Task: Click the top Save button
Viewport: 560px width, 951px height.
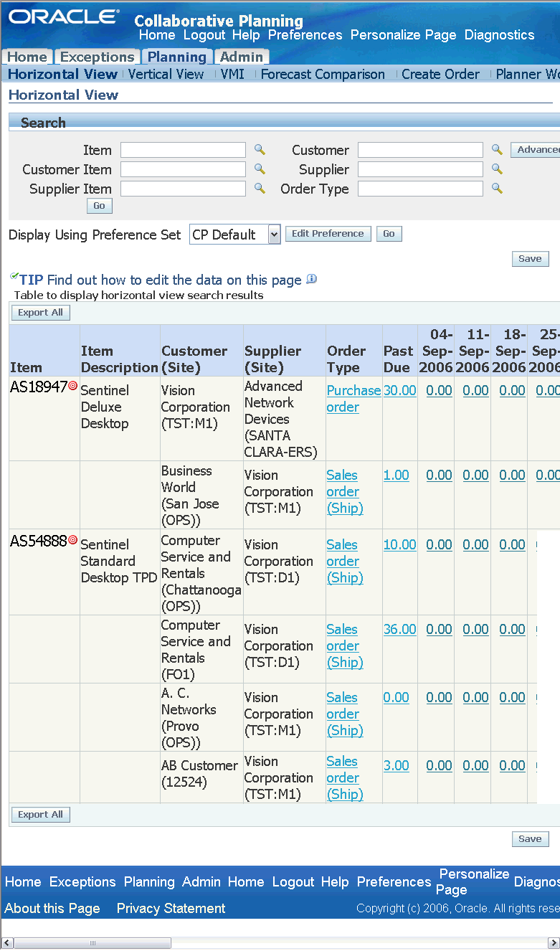Action: (x=530, y=259)
